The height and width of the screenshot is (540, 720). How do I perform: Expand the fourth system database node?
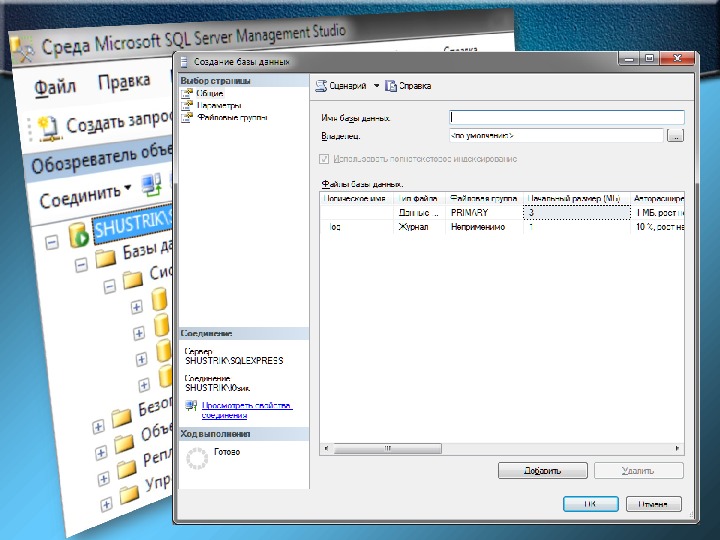click(x=144, y=385)
